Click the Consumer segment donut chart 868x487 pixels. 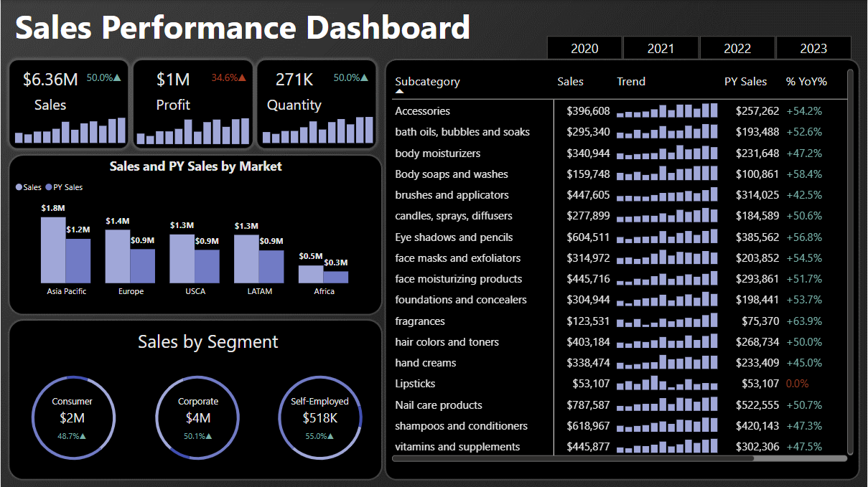coord(73,417)
